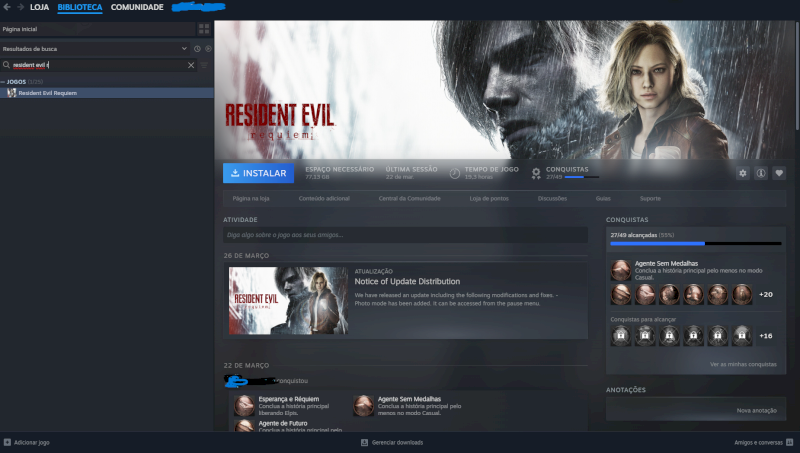800x453 pixels.
Task: Open the Loja de pontos tab
Action: 489,198
